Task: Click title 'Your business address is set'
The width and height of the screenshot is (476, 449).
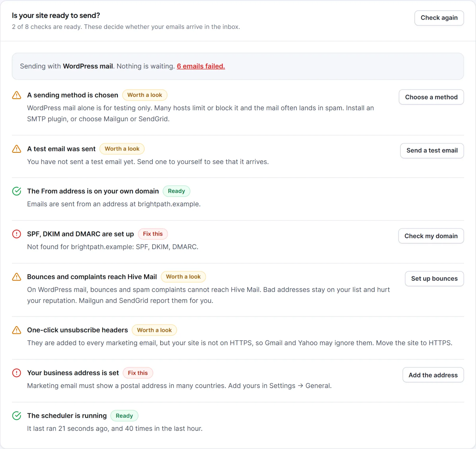Action: [73, 373]
